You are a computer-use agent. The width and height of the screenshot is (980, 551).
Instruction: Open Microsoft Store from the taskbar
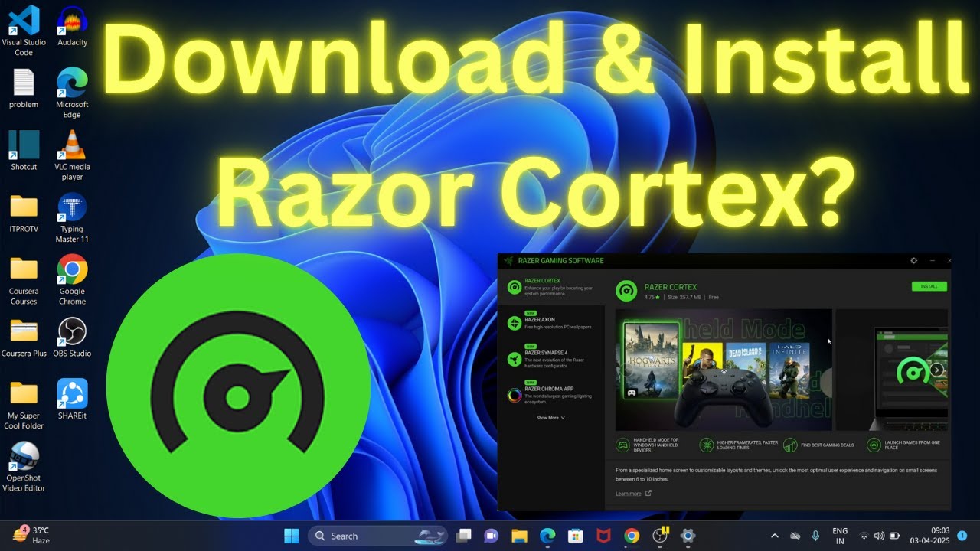[575, 536]
